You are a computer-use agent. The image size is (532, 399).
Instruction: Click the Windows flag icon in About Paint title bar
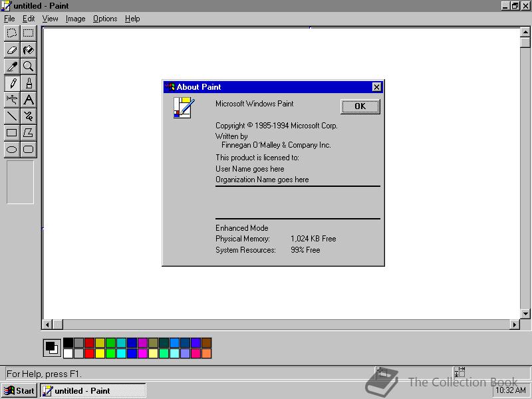170,87
